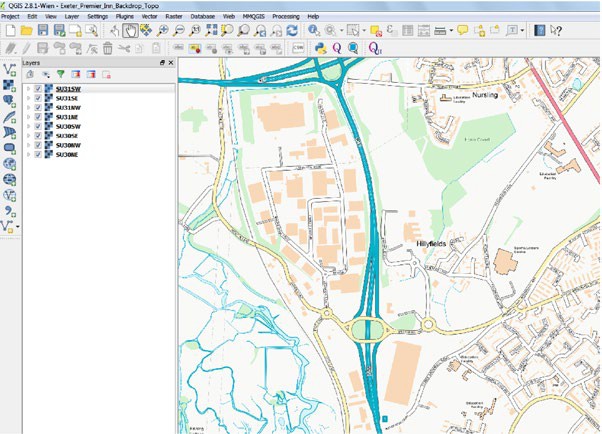602x434 pixels.
Task: Click the Hillyfields label on the map
Action: (431, 244)
